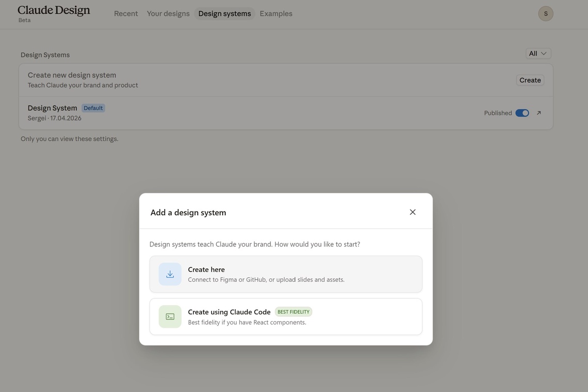Click the Beta label under the logo

click(24, 20)
